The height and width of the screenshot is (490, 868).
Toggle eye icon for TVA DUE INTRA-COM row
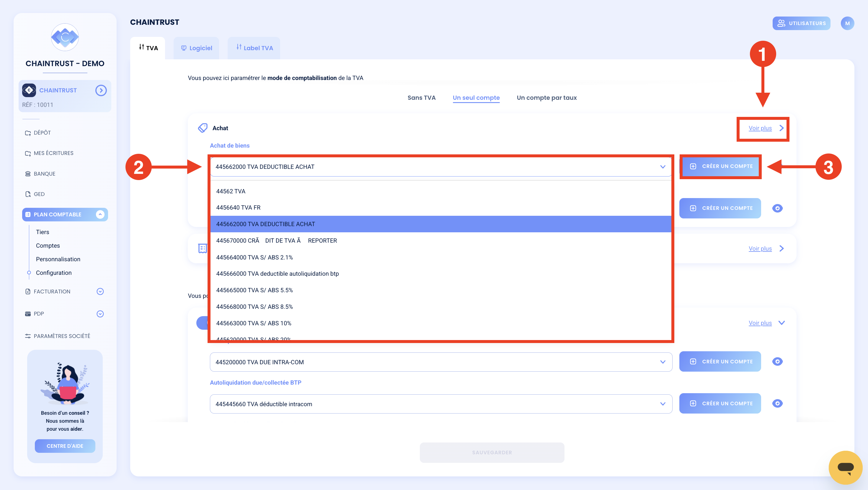pos(777,362)
